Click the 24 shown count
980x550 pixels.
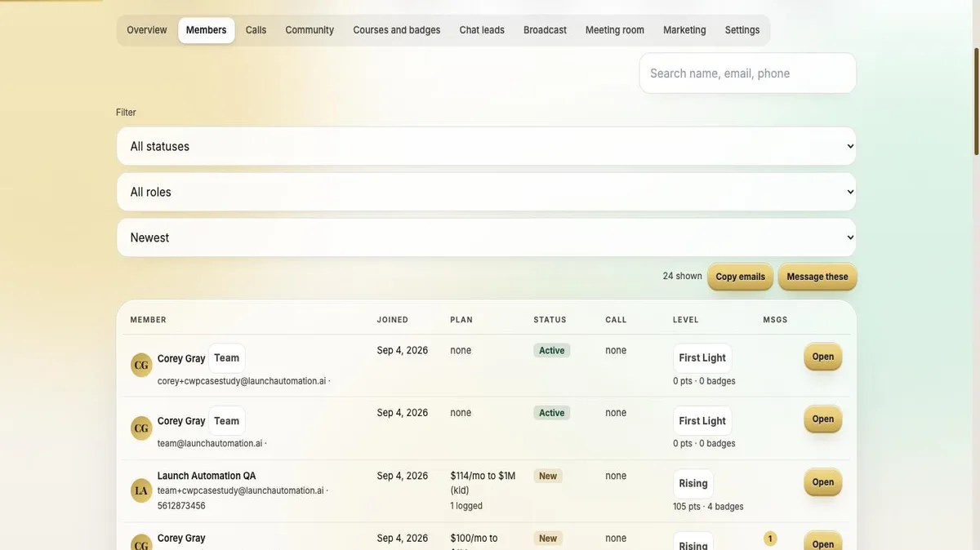(683, 276)
